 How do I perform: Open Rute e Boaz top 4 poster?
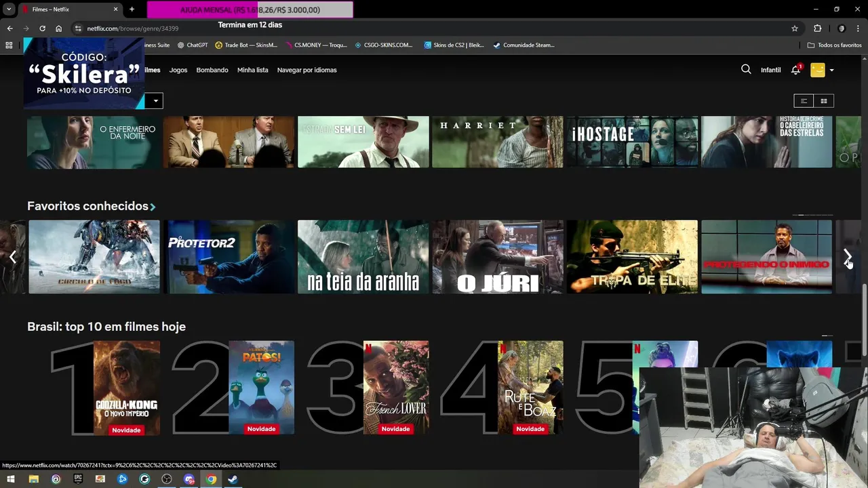tap(530, 388)
